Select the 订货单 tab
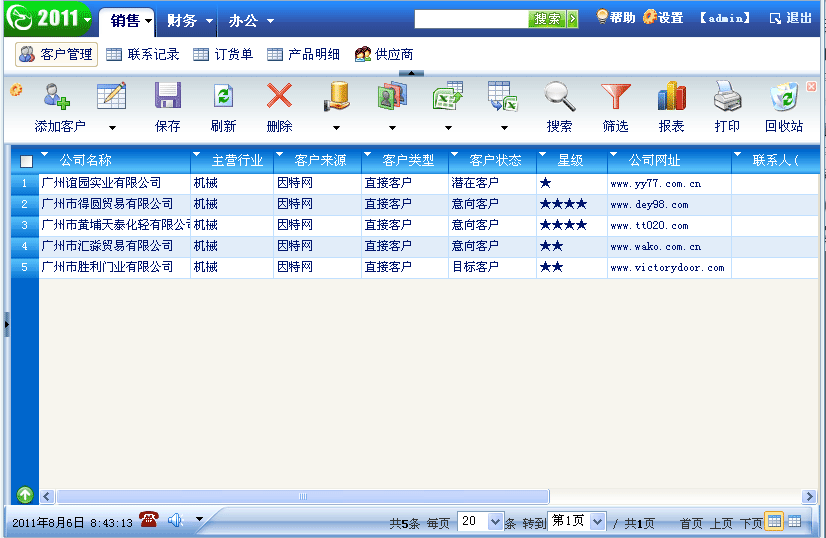 [x=223, y=54]
